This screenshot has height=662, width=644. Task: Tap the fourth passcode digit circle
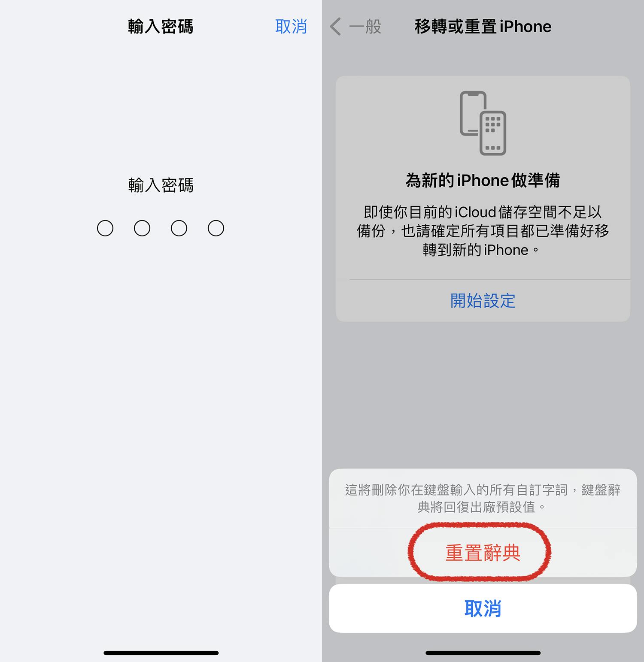[216, 228]
